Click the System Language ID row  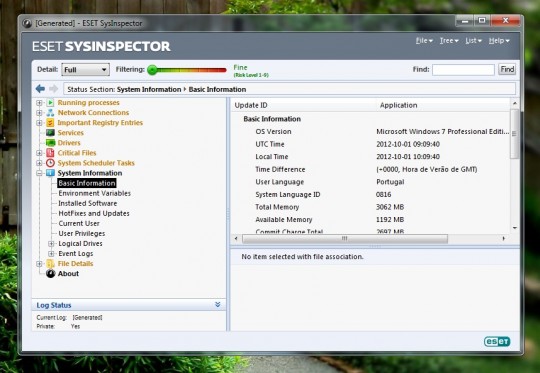click(x=371, y=194)
